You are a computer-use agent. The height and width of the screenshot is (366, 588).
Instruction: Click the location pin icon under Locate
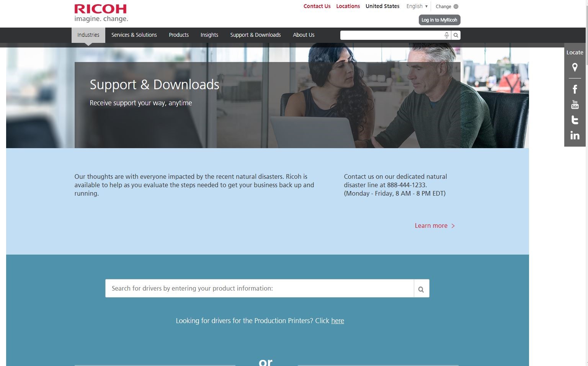[x=575, y=67]
